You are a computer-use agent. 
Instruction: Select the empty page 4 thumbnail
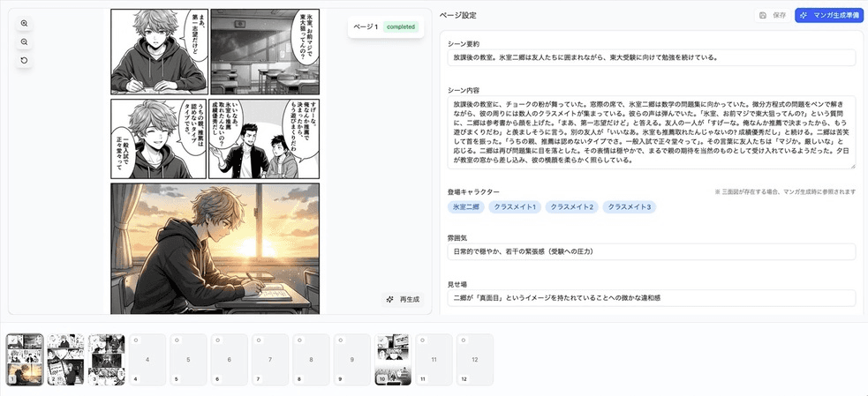point(147,360)
